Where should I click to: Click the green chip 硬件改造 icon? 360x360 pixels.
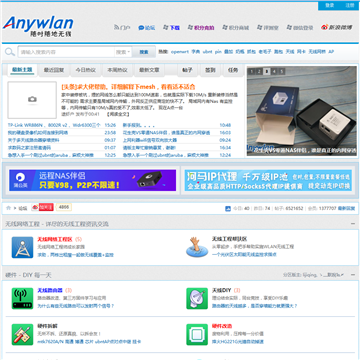pos(197,334)
